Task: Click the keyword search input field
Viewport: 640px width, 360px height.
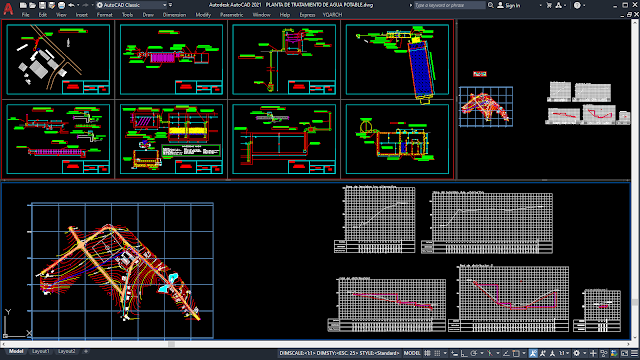Action: [x=449, y=5]
